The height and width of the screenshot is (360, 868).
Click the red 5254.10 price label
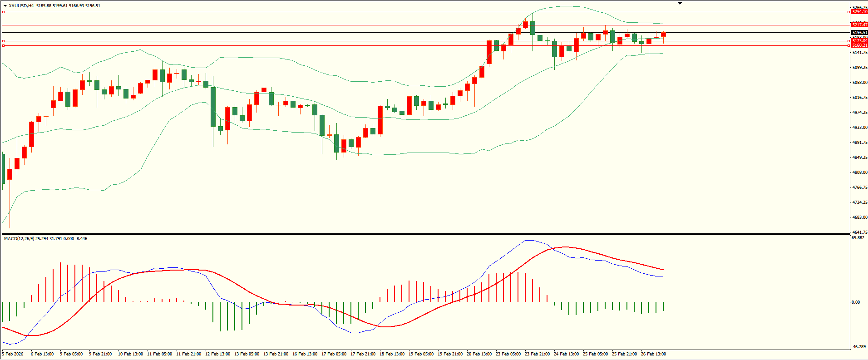[x=859, y=12]
